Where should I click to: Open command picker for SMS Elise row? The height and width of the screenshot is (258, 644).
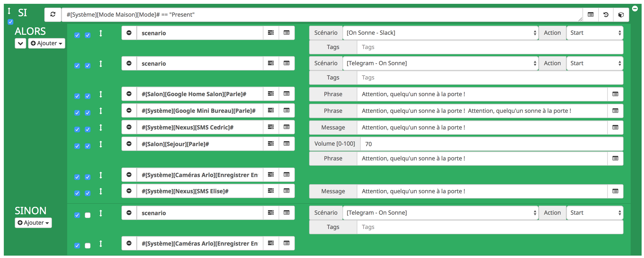click(287, 191)
